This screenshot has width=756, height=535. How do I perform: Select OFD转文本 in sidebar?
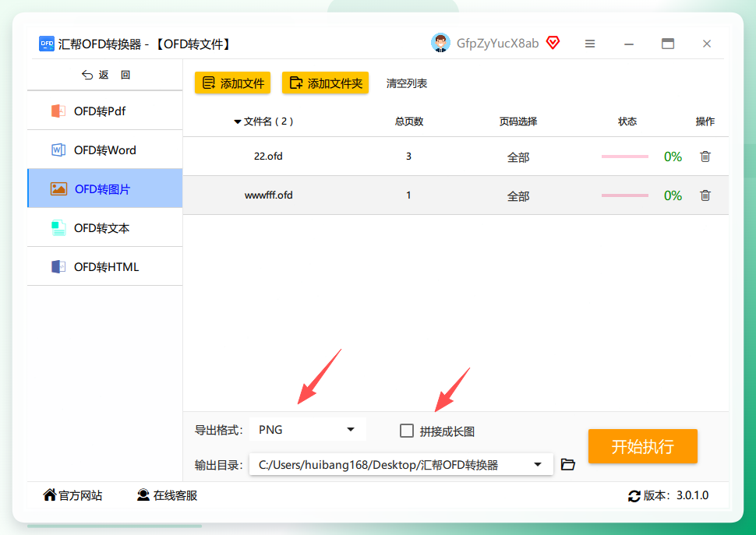click(105, 227)
